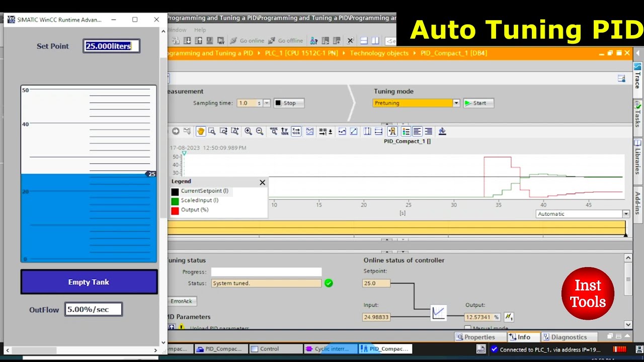
Task: Click the Set Point input field
Action: pos(111,46)
